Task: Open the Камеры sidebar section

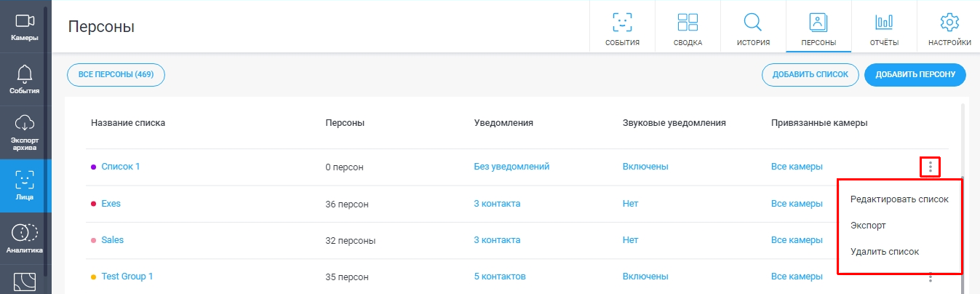Action: point(25,27)
